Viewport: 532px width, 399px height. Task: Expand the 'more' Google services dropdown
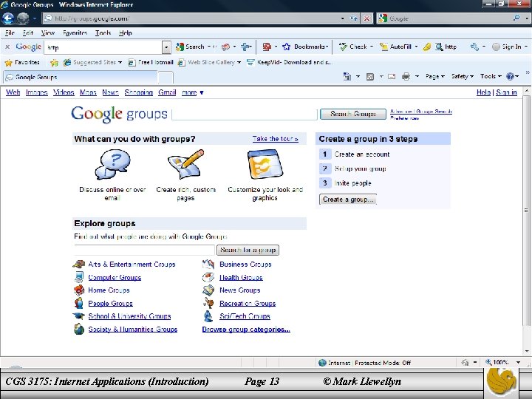[x=192, y=92]
